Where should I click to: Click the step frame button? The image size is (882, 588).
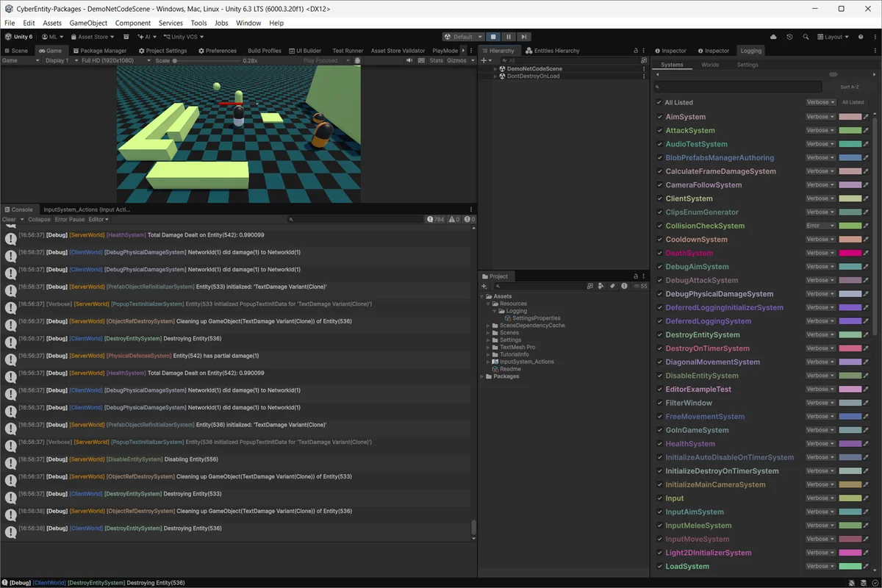click(x=523, y=37)
